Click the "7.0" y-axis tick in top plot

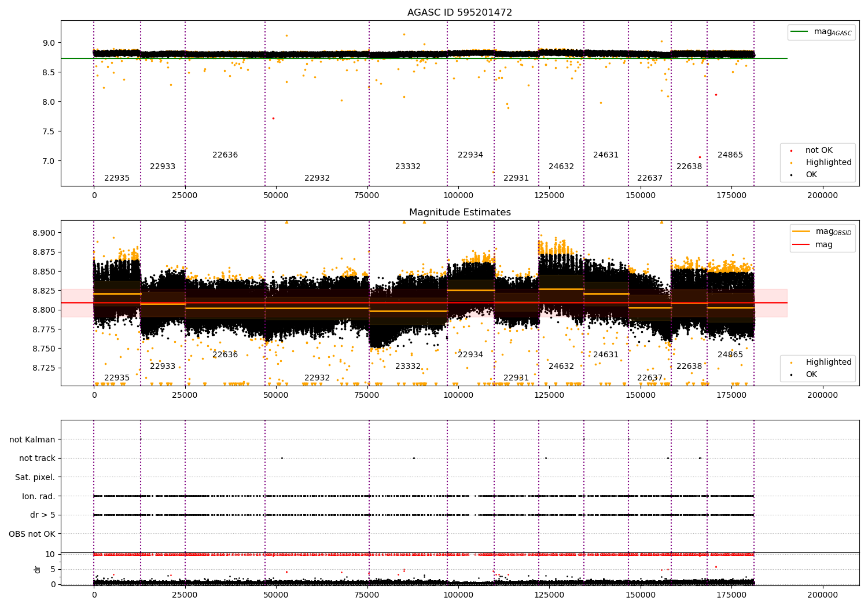[49, 161]
